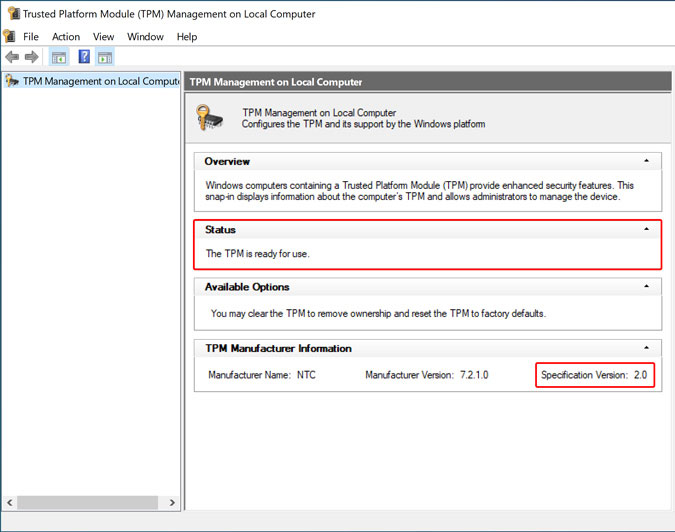Click the Overview section heading
This screenshot has width=675, height=532.
(x=227, y=161)
